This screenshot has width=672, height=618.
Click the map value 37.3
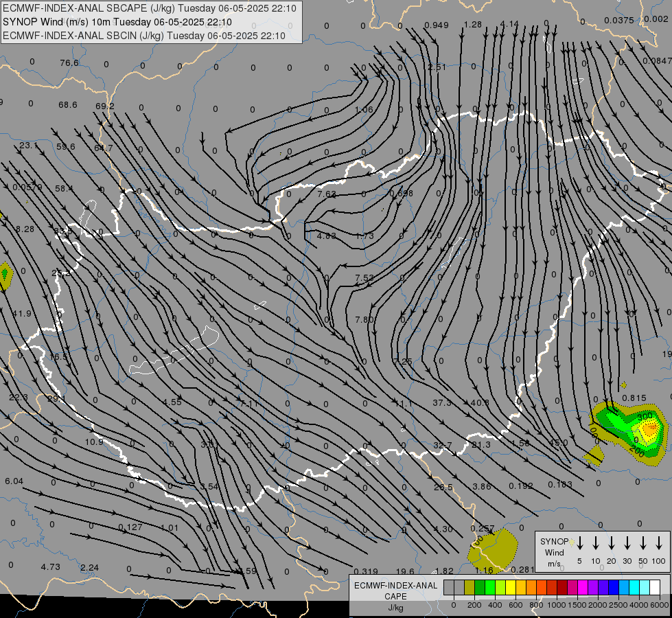click(442, 402)
